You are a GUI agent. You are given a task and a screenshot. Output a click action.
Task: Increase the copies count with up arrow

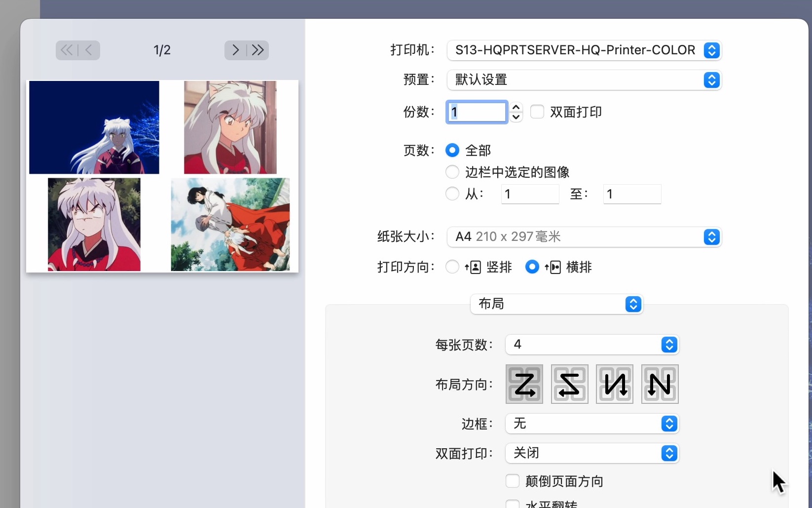pos(516,107)
